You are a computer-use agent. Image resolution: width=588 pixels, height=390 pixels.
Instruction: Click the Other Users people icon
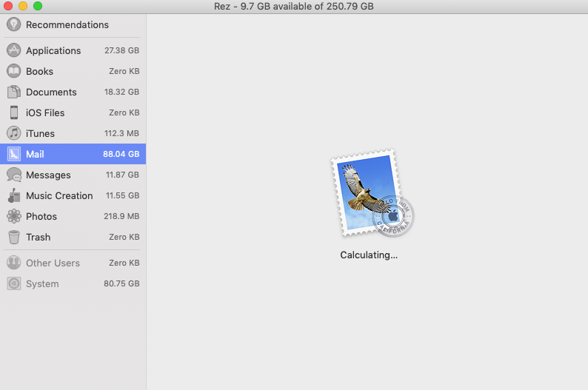click(x=14, y=263)
